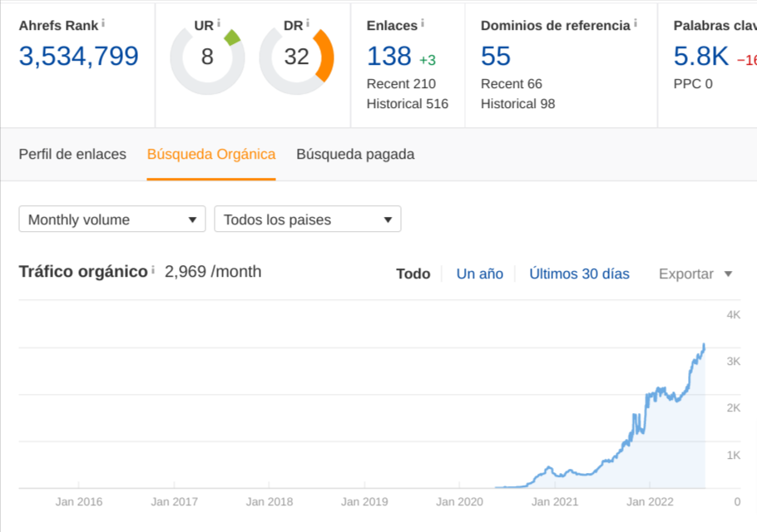Open the Búsqueda pagada tab
This screenshot has width=757, height=532.
pyautogui.click(x=354, y=155)
